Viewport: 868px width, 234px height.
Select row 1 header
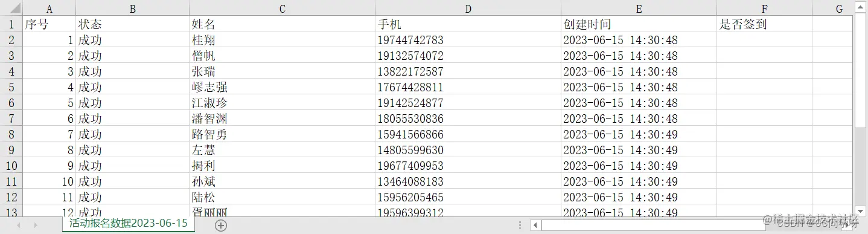coord(11,24)
